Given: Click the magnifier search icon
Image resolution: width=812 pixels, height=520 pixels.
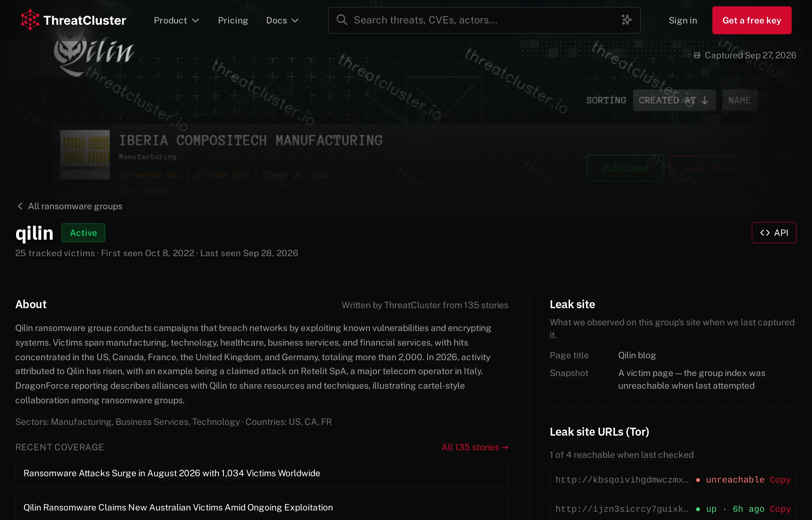Looking at the screenshot, I should pos(342,20).
